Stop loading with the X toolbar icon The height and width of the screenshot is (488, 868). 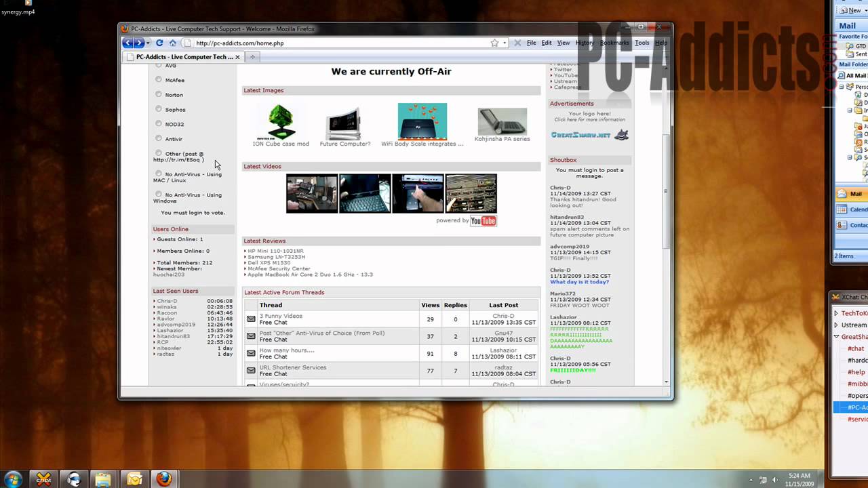[517, 43]
